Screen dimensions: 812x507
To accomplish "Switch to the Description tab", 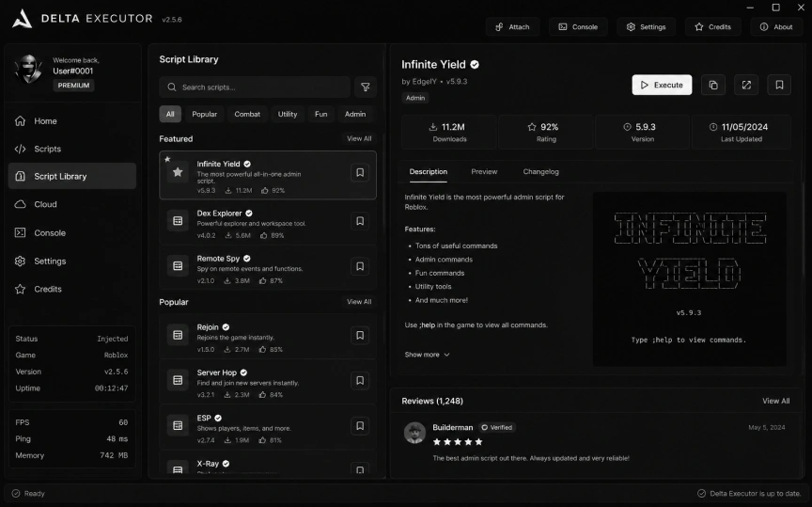I will [x=429, y=171].
